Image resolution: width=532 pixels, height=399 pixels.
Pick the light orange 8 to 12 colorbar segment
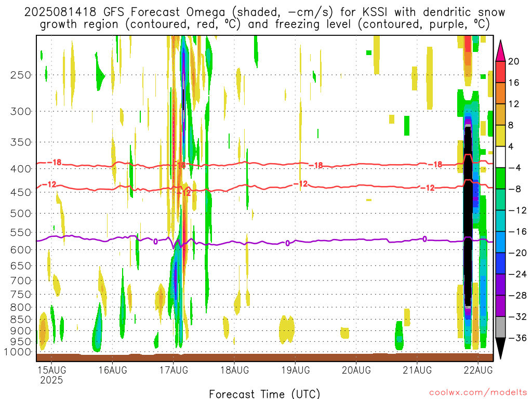tap(500, 115)
